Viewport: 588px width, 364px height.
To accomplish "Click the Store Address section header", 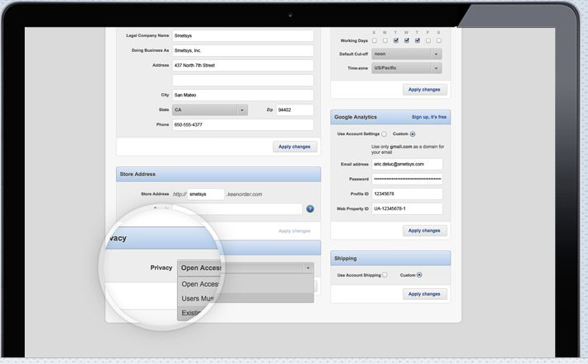I will pos(218,175).
